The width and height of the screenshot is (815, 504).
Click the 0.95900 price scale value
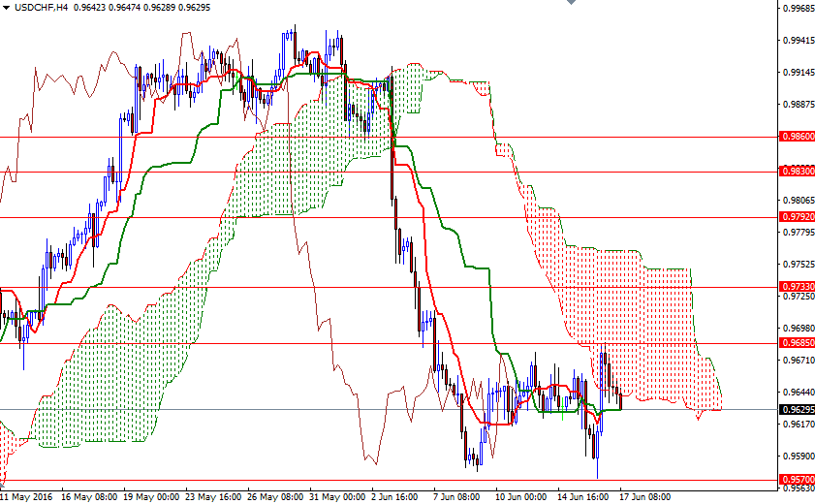point(799,457)
